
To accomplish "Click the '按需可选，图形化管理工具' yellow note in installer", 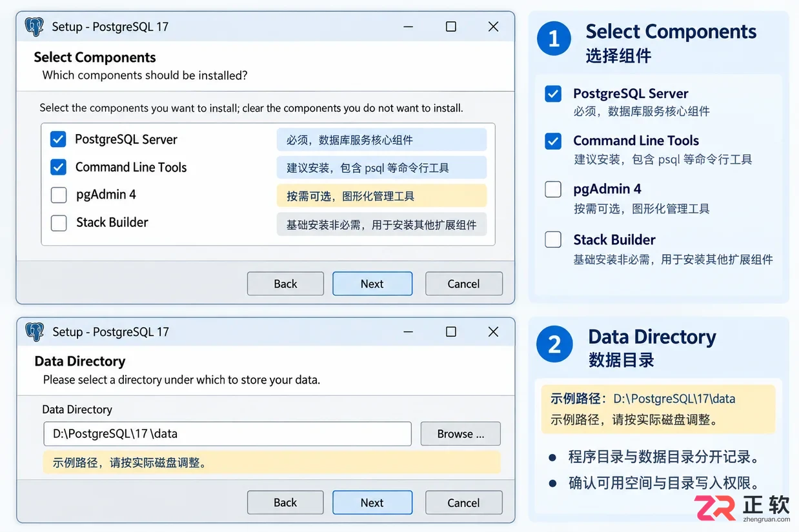I will (381, 196).
